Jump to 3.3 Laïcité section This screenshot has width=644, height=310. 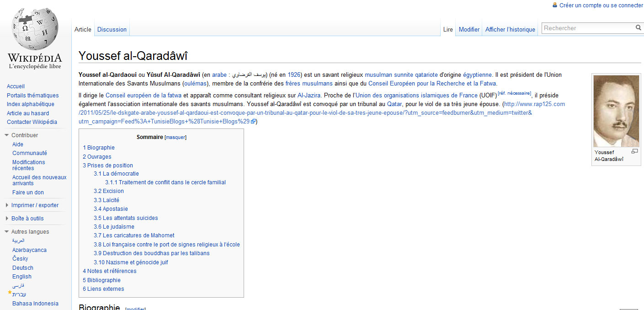106,200
